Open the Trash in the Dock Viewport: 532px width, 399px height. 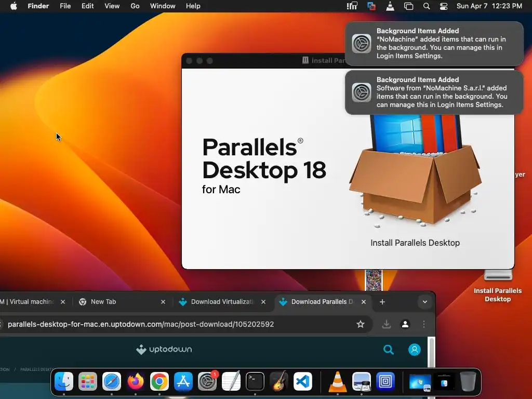click(x=468, y=381)
